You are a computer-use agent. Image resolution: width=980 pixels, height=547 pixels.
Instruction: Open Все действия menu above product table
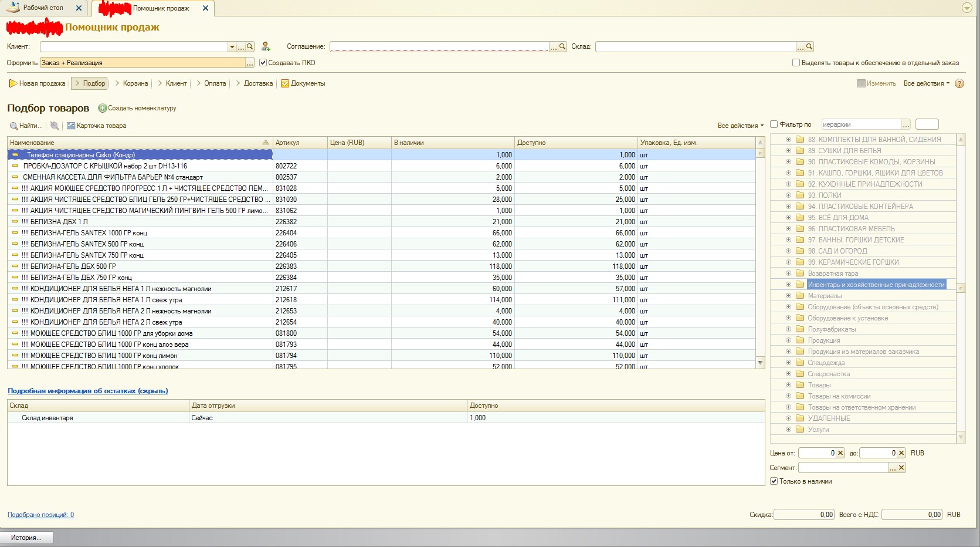pyautogui.click(x=740, y=126)
